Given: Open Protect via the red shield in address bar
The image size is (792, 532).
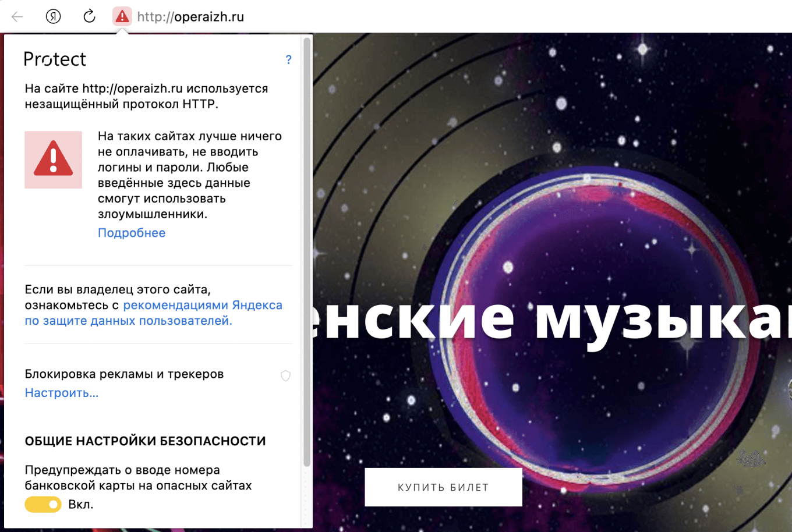Looking at the screenshot, I should tap(122, 16).
